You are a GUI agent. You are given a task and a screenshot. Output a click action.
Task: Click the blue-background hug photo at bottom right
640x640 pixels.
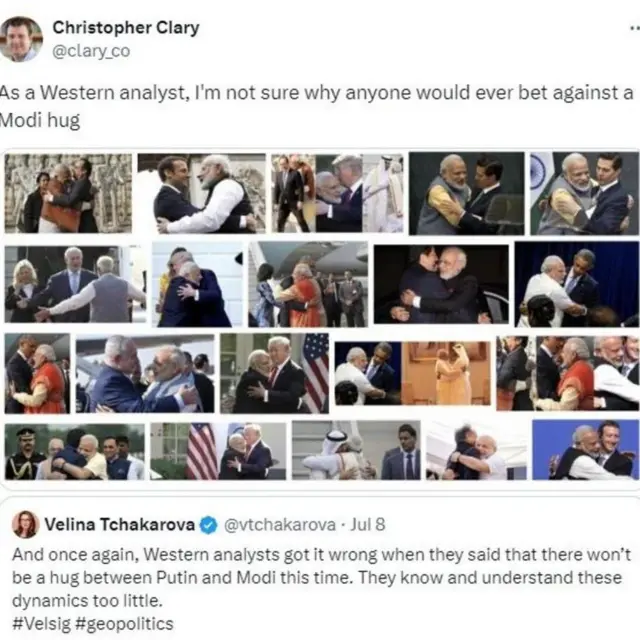click(x=585, y=449)
